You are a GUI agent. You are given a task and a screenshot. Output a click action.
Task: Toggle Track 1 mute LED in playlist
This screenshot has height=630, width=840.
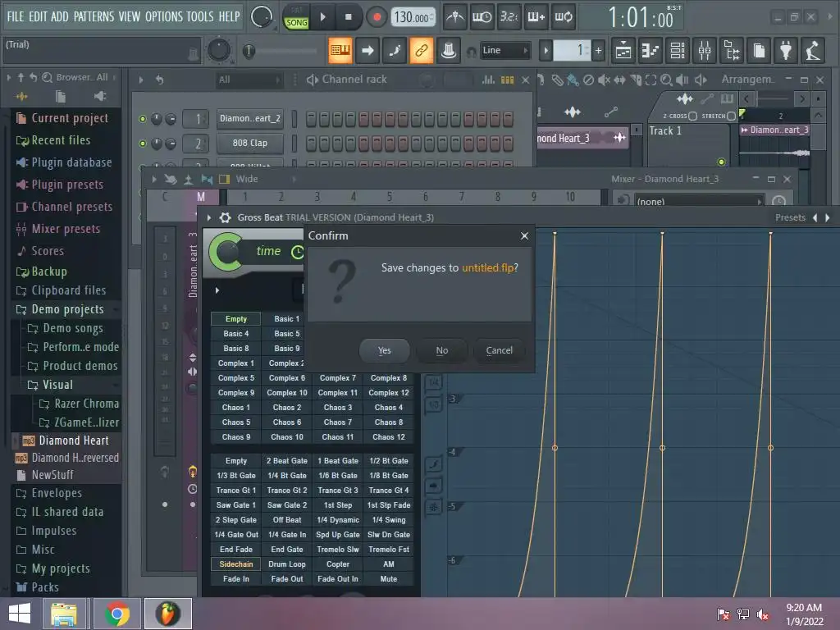(x=721, y=162)
